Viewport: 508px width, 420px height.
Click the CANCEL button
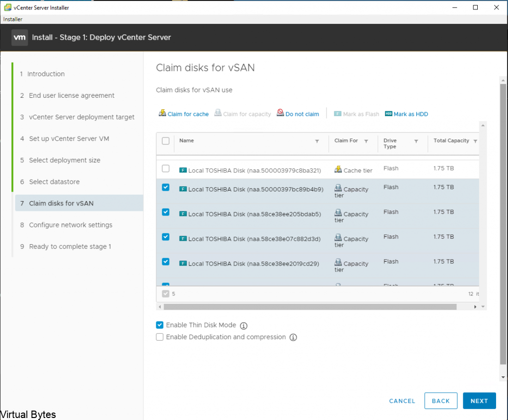[402, 401]
